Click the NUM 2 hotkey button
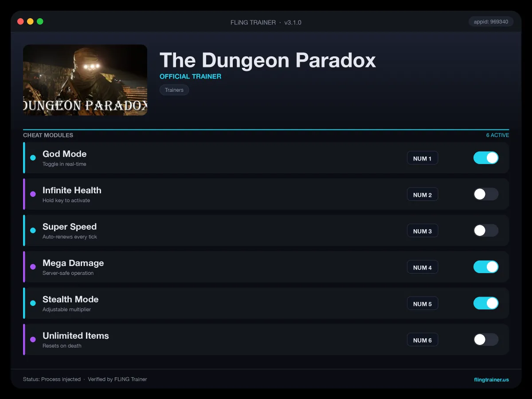The width and height of the screenshot is (532, 399). 422,195
